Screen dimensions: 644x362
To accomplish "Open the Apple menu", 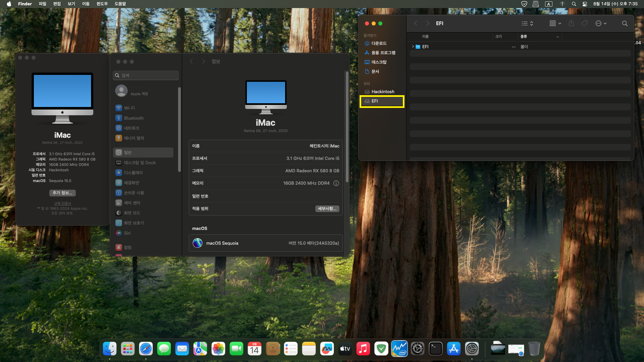I will pos(9,4).
